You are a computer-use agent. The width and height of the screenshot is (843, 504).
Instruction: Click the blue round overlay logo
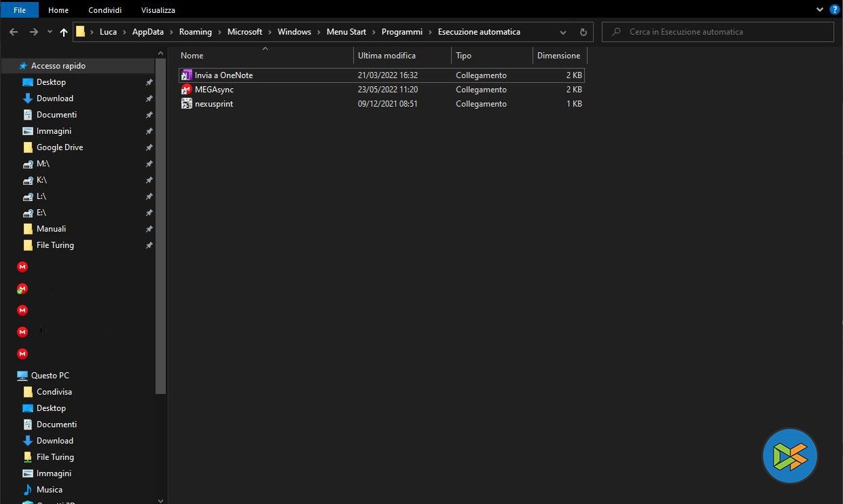click(x=789, y=456)
